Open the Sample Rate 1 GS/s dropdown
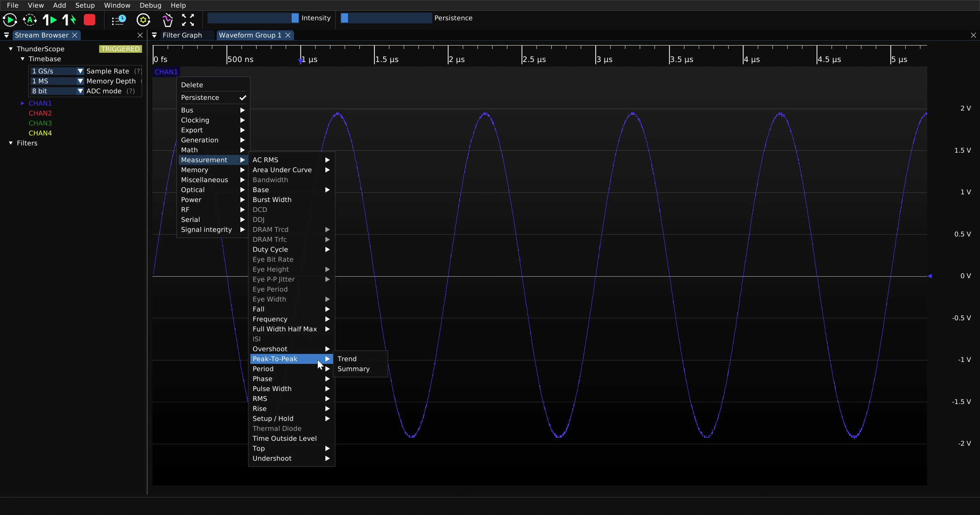Image resolution: width=980 pixels, height=515 pixels. [57, 71]
